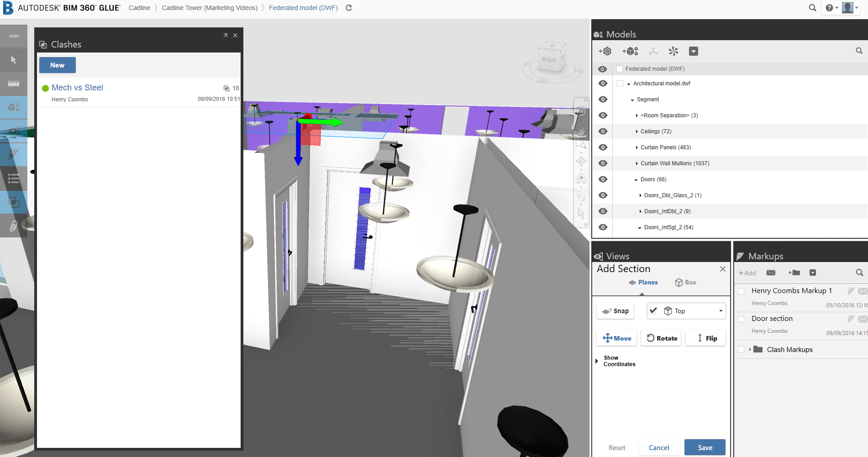
Task: Refresh the Federated model
Action: [x=349, y=8]
